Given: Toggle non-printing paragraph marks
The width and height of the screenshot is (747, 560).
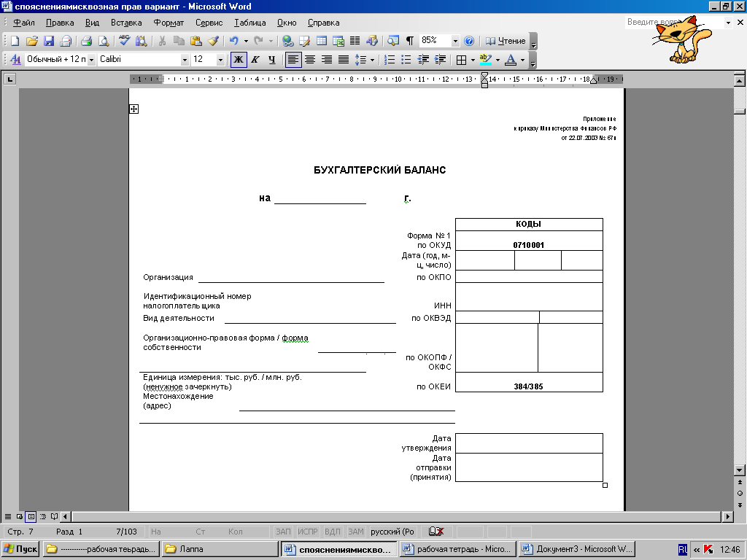Looking at the screenshot, I should point(410,42).
